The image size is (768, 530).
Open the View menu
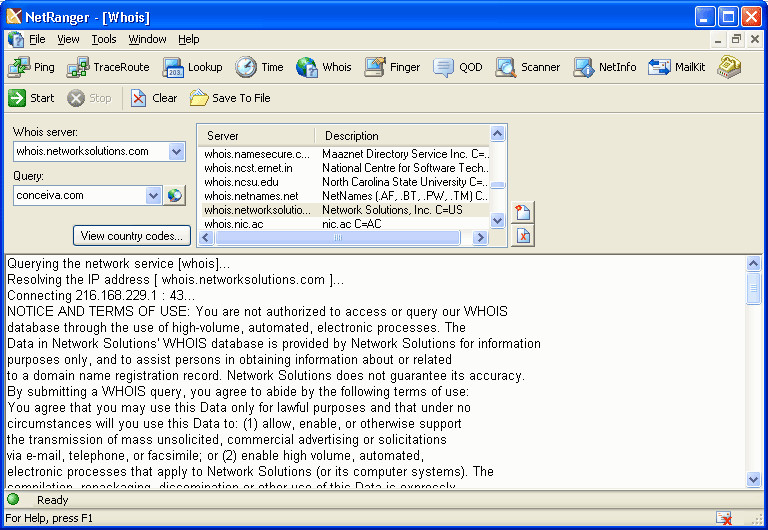68,39
